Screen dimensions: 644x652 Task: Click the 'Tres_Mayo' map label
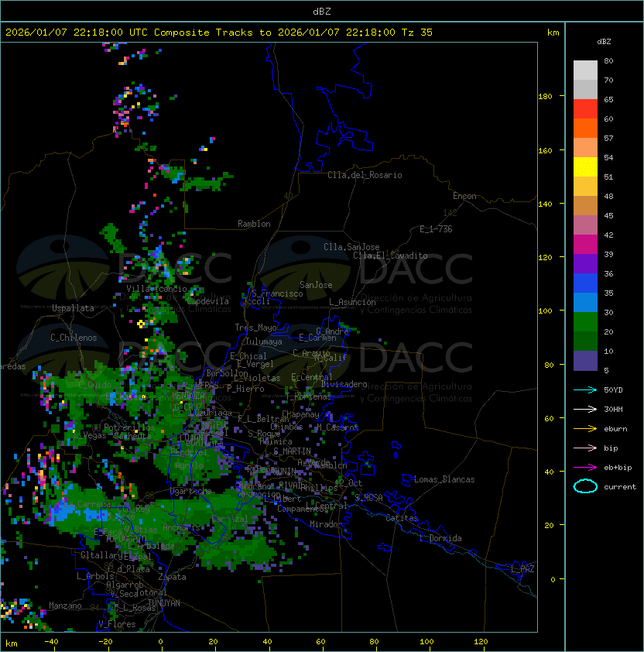point(255,328)
